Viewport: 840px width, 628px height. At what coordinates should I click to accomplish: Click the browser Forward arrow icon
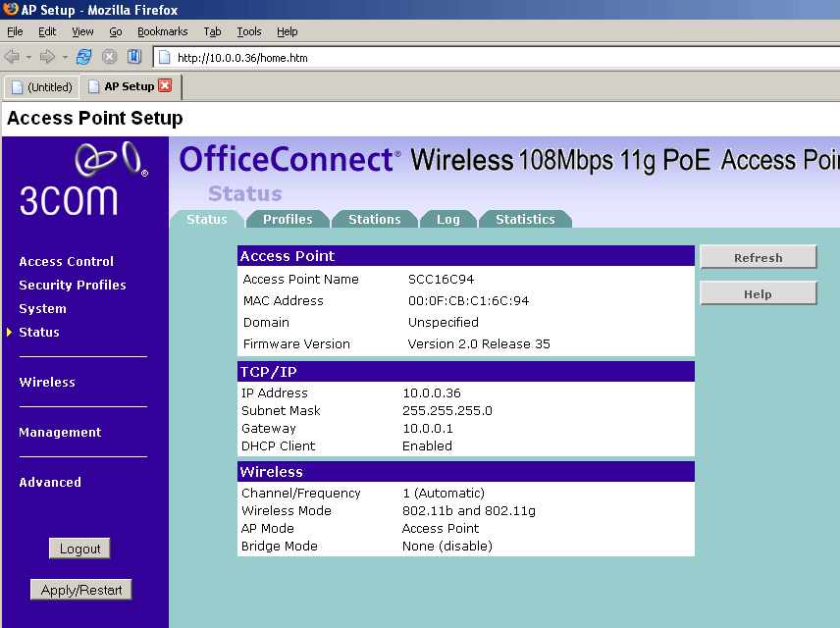[x=48, y=56]
